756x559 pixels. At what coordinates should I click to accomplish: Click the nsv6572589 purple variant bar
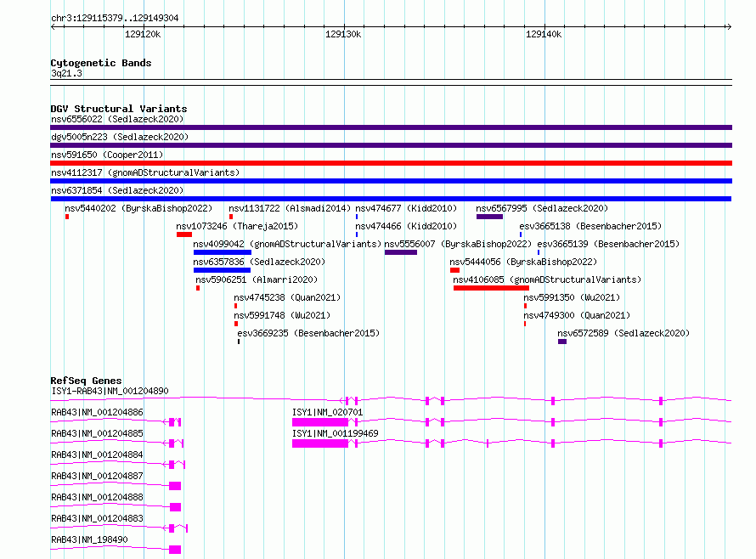click(x=562, y=342)
